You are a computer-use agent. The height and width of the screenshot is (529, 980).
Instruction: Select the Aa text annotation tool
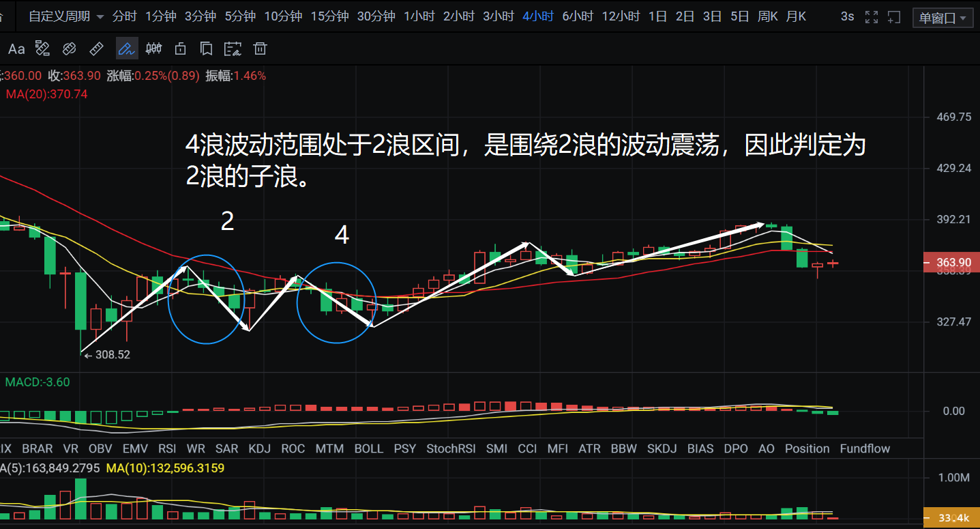(x=16, y=48)
